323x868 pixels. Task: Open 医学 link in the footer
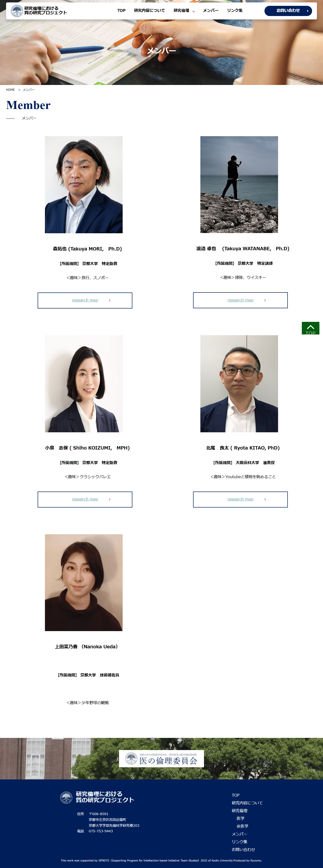240,818
